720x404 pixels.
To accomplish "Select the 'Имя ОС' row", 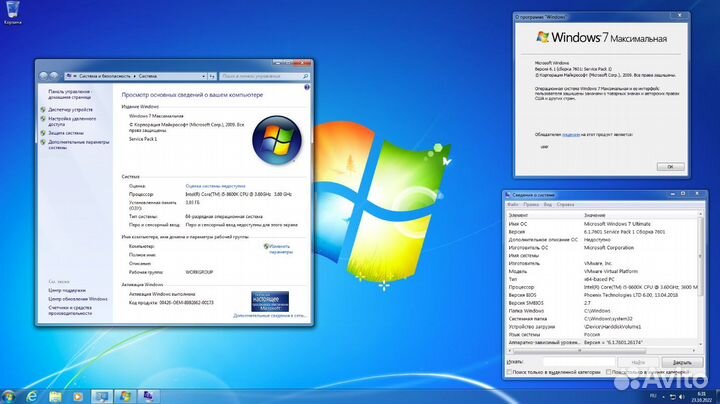I will (602, 224).
